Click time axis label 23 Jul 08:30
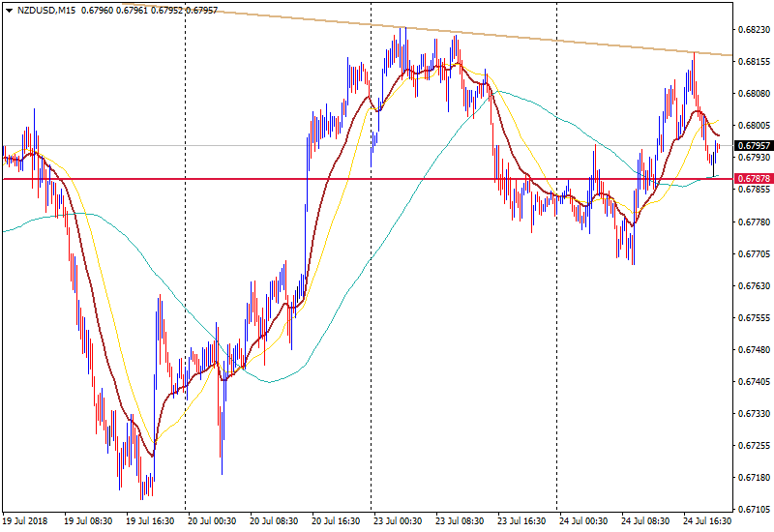Viewport: 774px width, 532px height. click(x=460, y=521)
